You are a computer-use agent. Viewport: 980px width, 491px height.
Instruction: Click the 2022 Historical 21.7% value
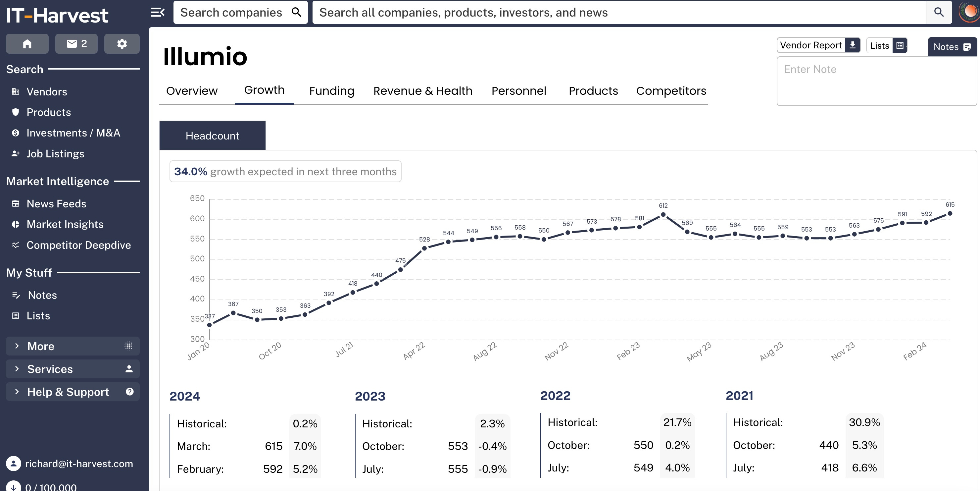[677, 422]
